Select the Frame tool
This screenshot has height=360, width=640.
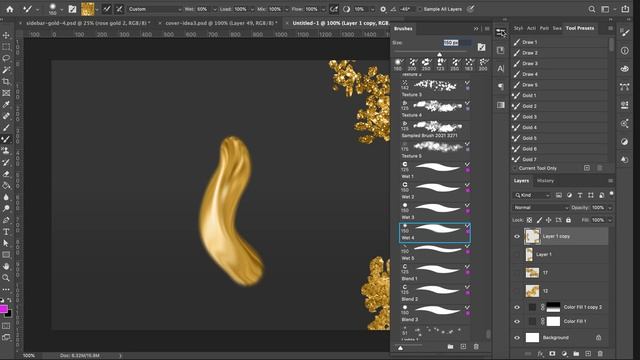tap(6, 93)
